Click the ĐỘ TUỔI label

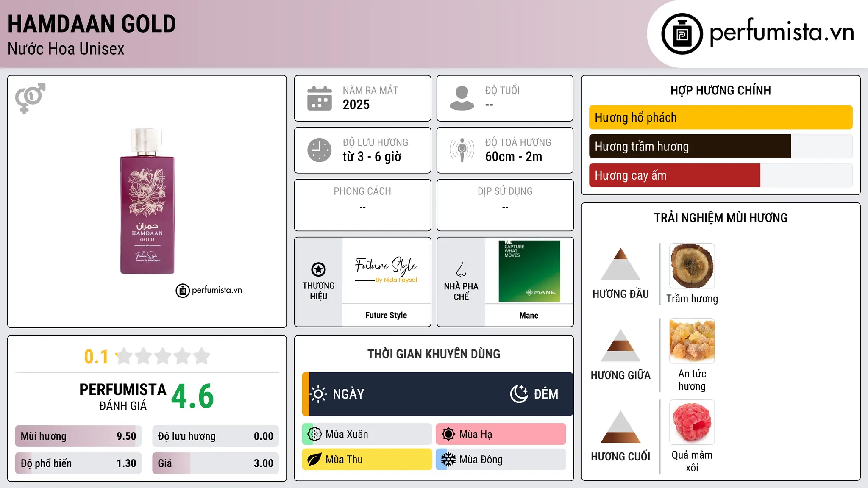(x=502, y=91)
